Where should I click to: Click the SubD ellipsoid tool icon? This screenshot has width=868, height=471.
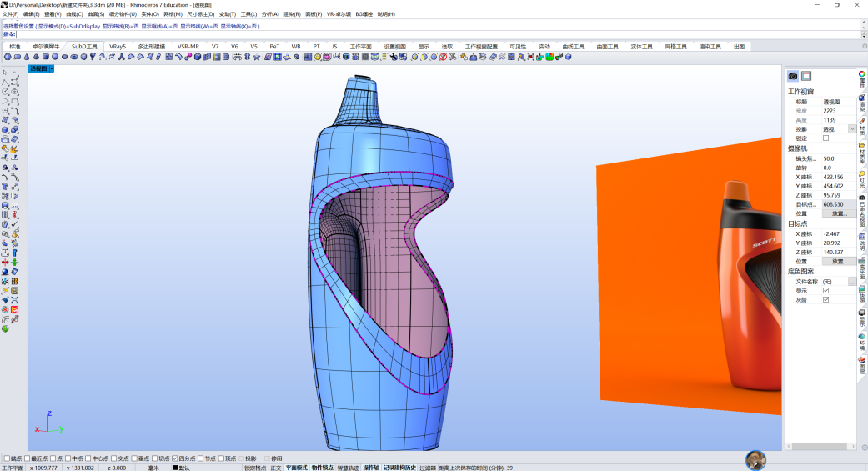point(65,57)
